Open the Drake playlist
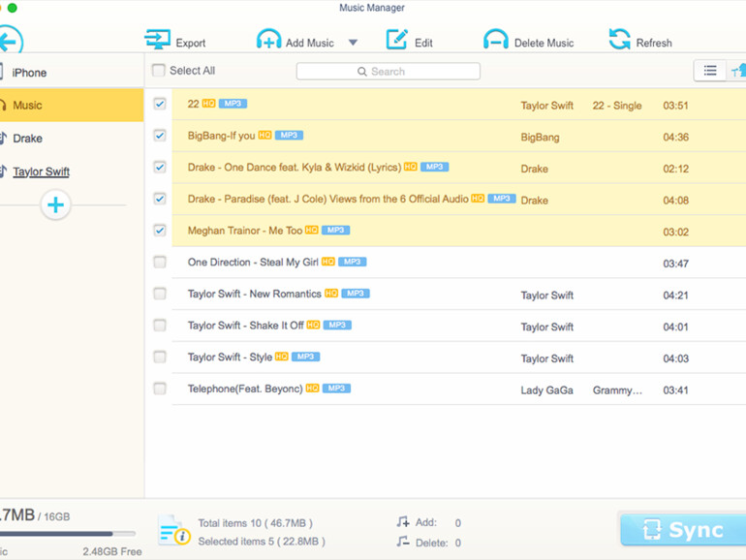Viewport: 746px width, 560px height. click(27, 139)
